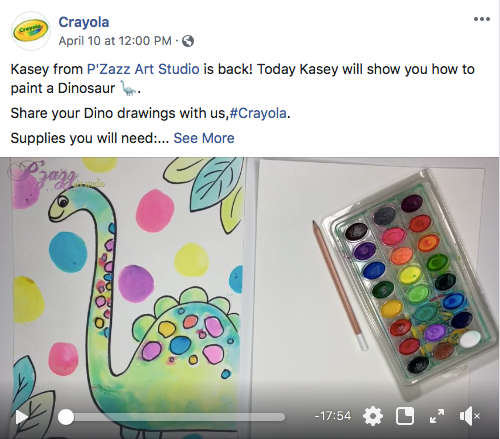
Task: Click the public globe privacy icon
Action: point(188,41)
